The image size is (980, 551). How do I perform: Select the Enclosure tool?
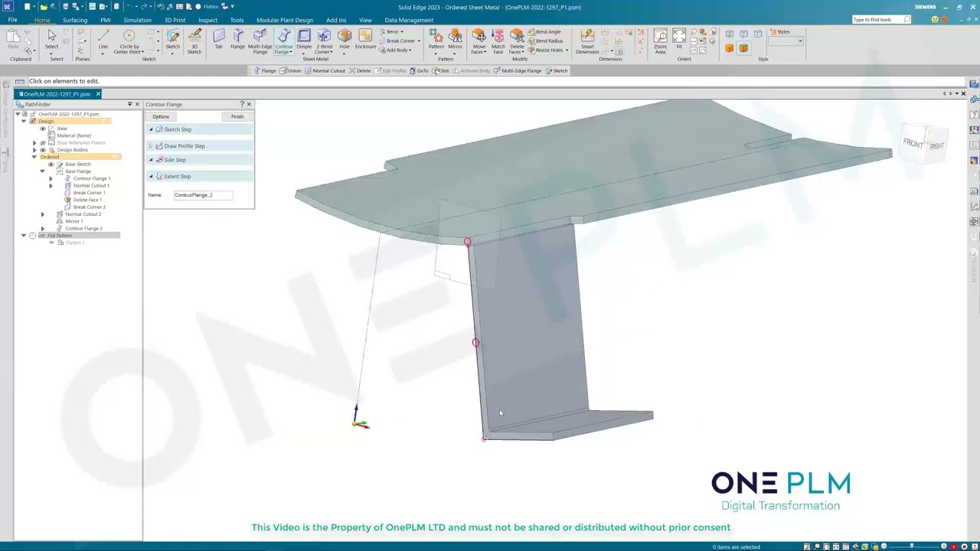[x=365, y=39]
